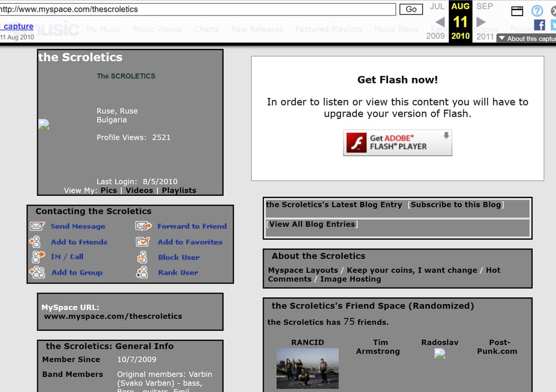The image size is (556, 392).
Task: Open the IM / Call link
Action: (67, 256)
